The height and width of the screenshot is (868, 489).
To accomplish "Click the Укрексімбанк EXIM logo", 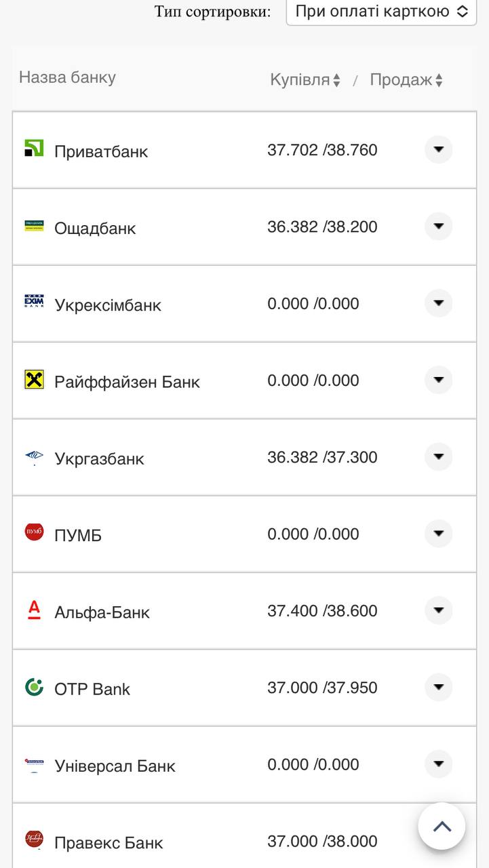I will click(34, 302).
